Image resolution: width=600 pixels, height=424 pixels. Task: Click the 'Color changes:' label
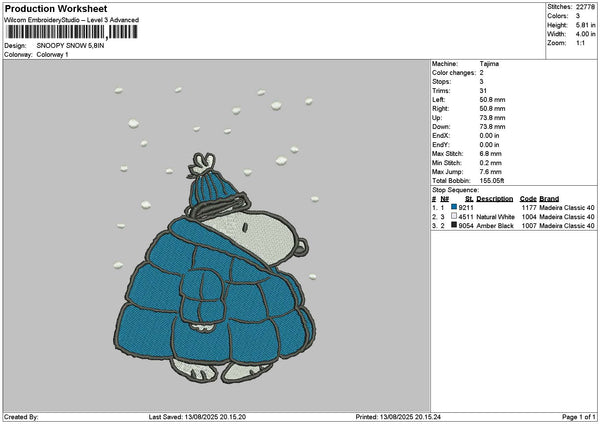click(x=454, y=73)
